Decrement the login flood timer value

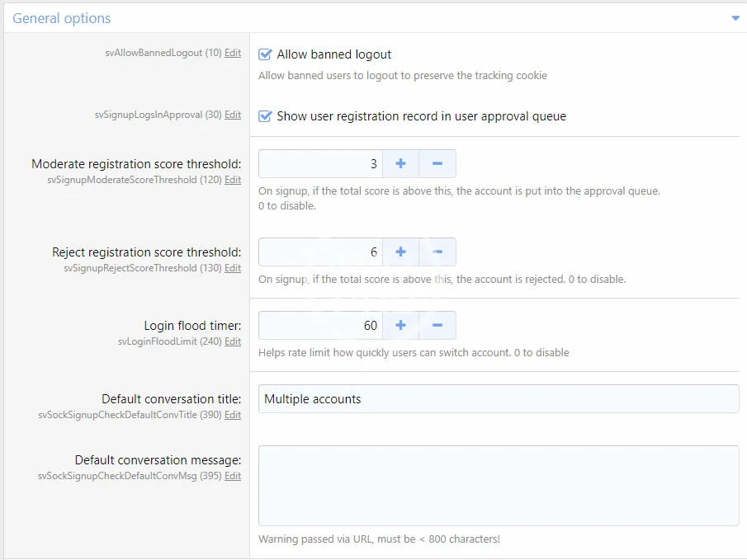(x=437, y=325)
